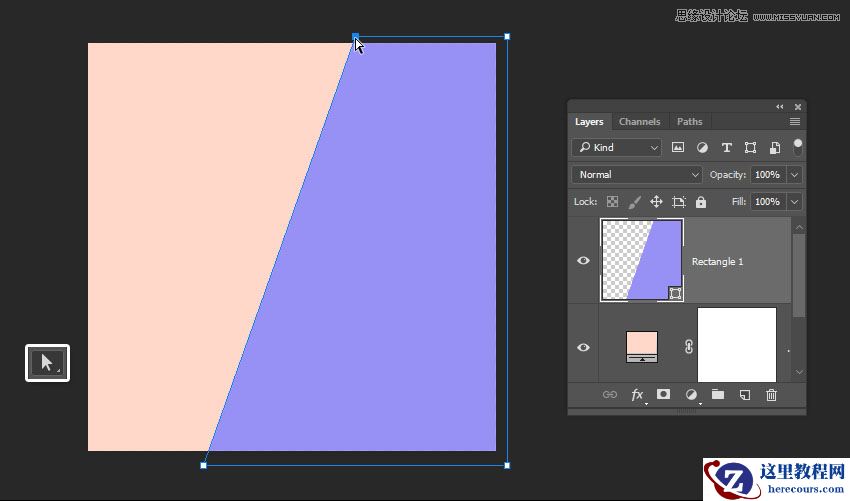
Task: Lock image pixels with brush icon
Action: click(x=634, y=202)
